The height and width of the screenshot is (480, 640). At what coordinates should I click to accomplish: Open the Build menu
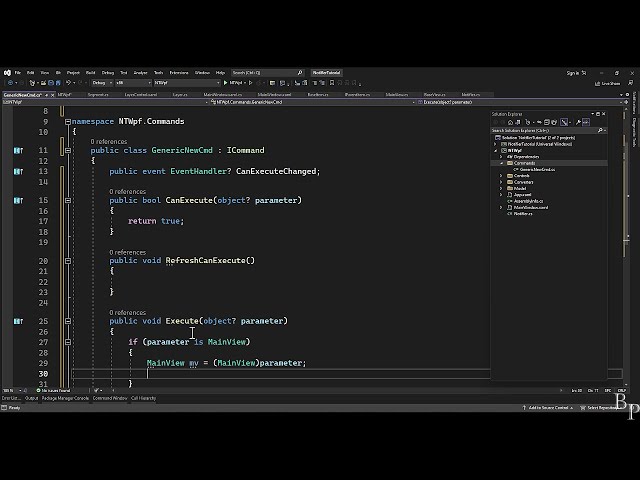click(x=90, y=73)
